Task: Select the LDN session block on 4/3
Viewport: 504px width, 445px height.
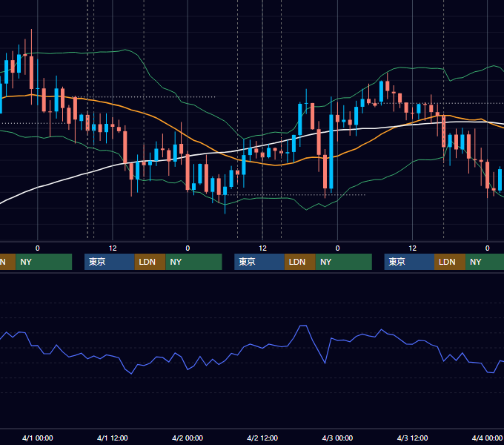Action: 450,262
